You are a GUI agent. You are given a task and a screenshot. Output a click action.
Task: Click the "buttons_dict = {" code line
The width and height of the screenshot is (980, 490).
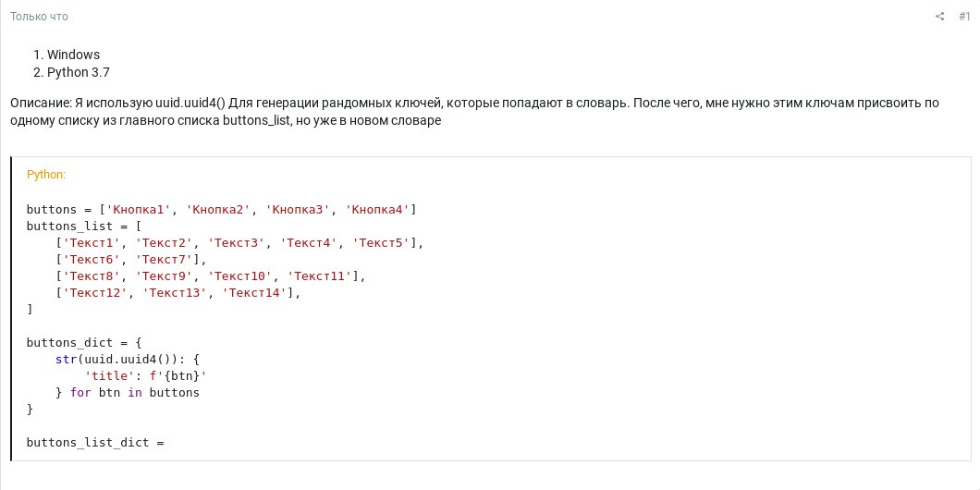(x=84, y=342)
